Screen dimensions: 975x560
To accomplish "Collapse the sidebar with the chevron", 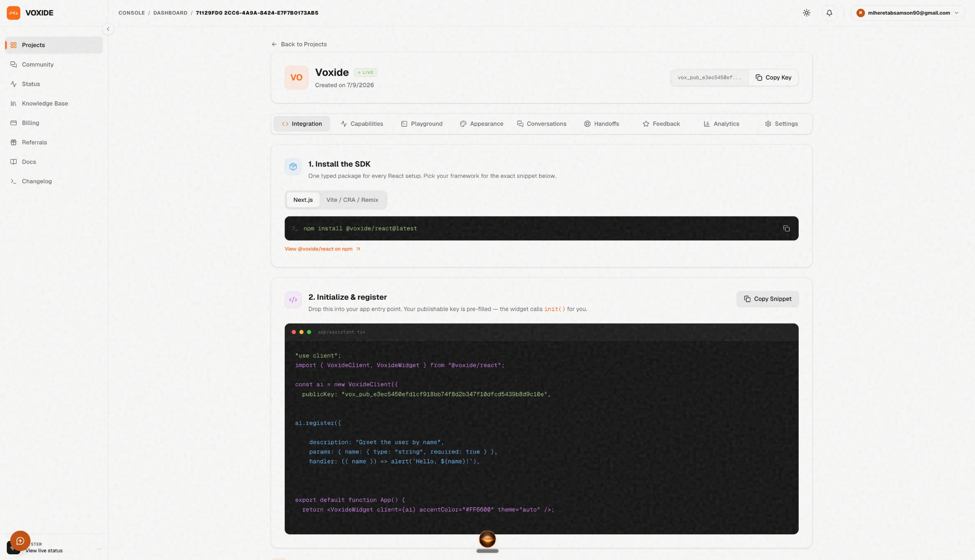I will click(108, 29).
